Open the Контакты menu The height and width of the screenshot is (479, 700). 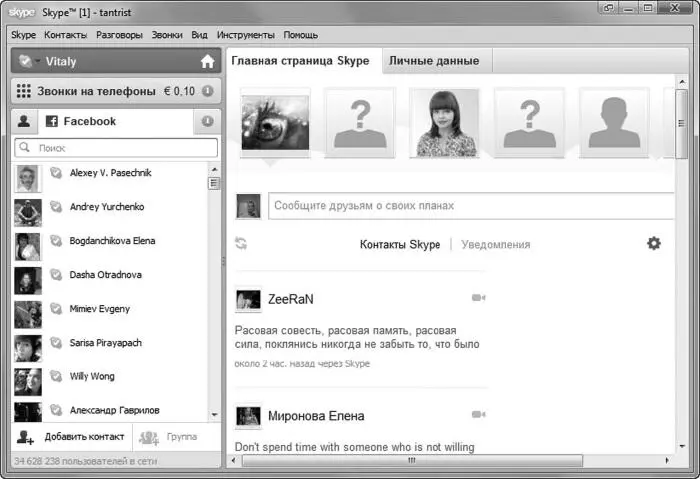pyautogui.click(x=66, y=35)
